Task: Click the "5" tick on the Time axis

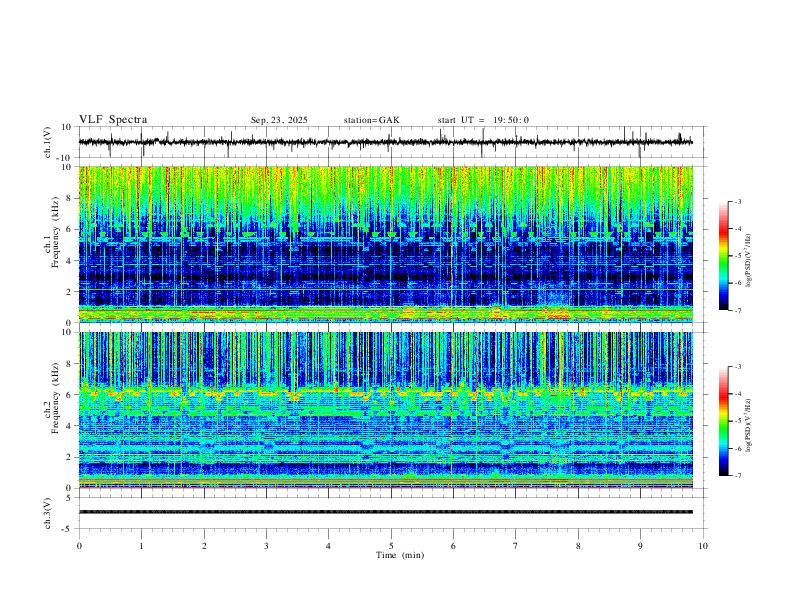Action: pos(391,546)
